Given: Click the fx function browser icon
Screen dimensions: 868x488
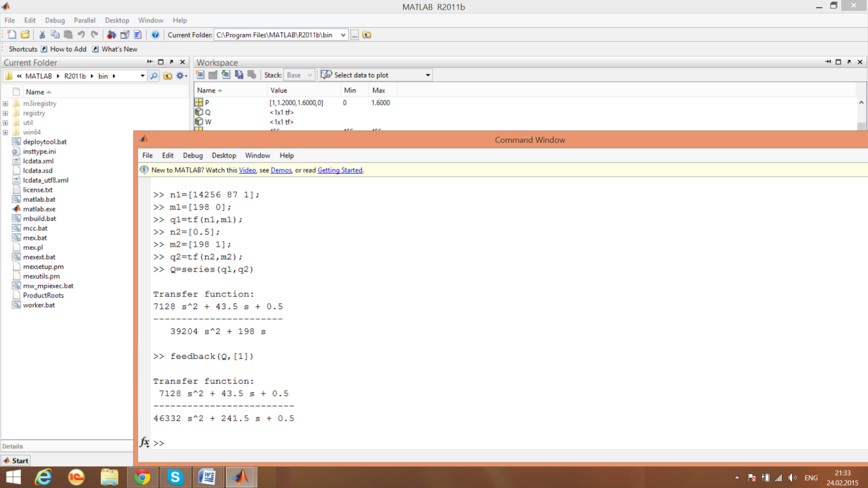Looking at the screenshot, I should pos(145,442).
